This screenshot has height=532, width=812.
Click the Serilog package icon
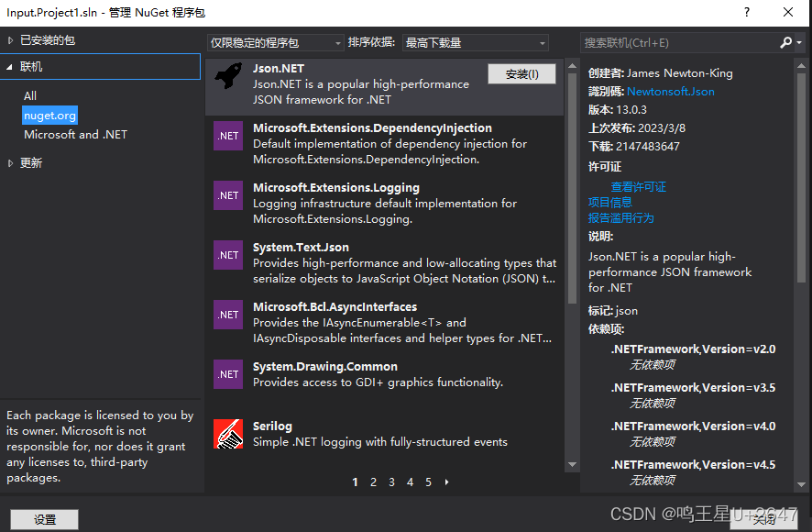[226, 433]
